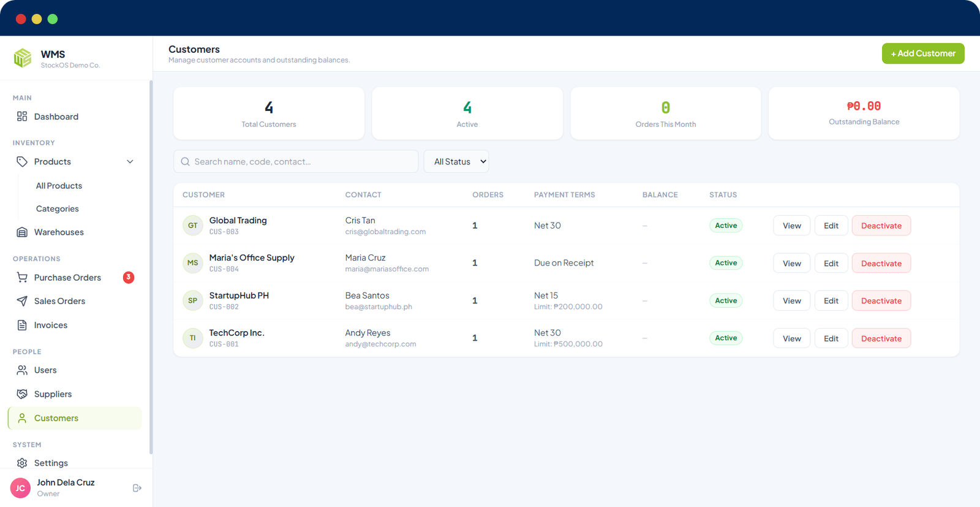Screen dimensions: 980x507
Task: Click the Active status badge for StartupHub PH
Action: [726, 300]
